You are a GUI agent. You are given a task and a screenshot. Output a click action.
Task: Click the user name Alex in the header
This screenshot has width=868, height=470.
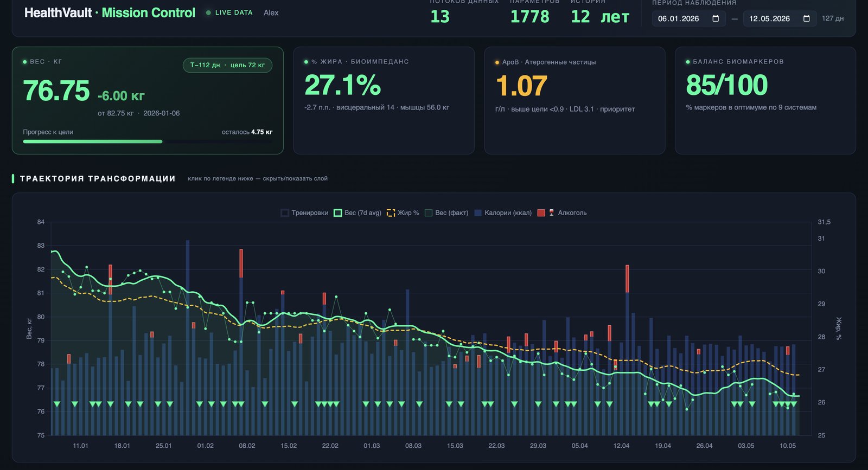click(271, 12)
